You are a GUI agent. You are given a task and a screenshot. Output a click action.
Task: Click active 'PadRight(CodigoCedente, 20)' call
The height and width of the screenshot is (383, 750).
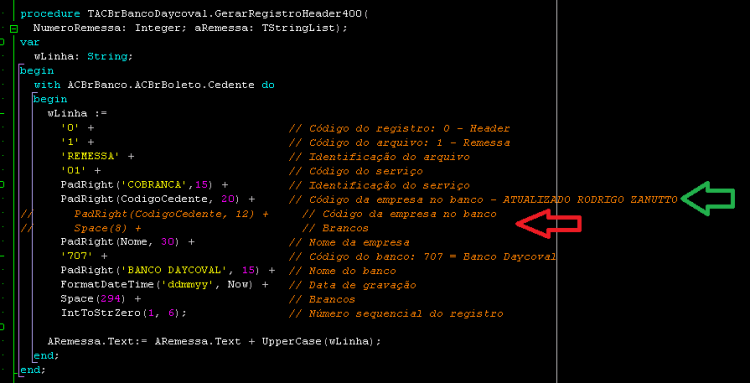point(150,199)
